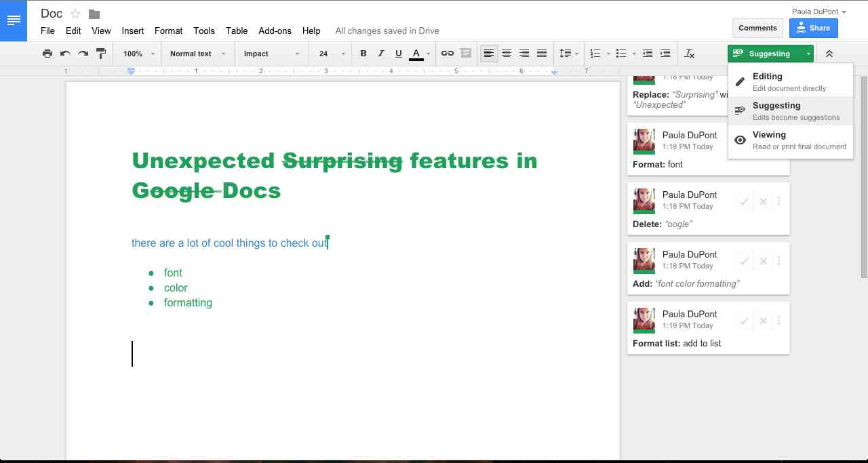This screenshot has height=463, width=868.
Task: Click the vertical scrollbar on the right
Action: point(864,176)
